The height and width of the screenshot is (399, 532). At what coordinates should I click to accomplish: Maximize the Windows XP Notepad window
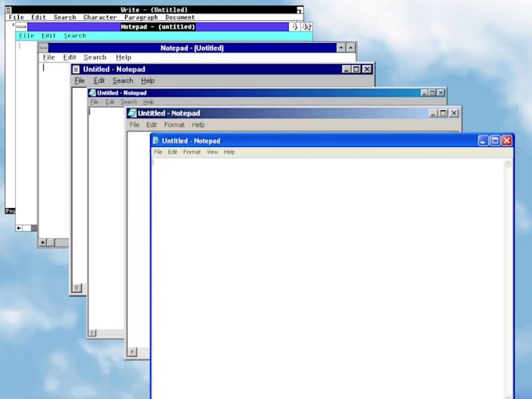pos(495,141)
